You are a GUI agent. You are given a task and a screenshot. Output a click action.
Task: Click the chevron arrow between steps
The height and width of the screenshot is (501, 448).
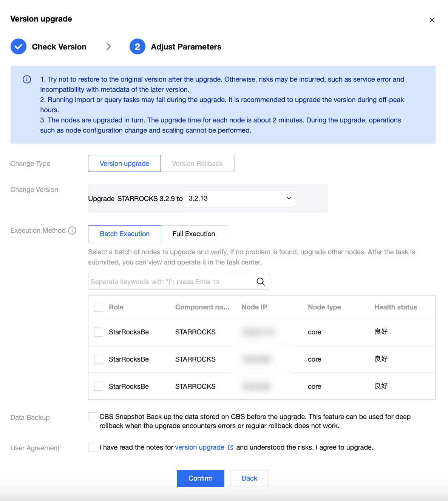point(108,46)
